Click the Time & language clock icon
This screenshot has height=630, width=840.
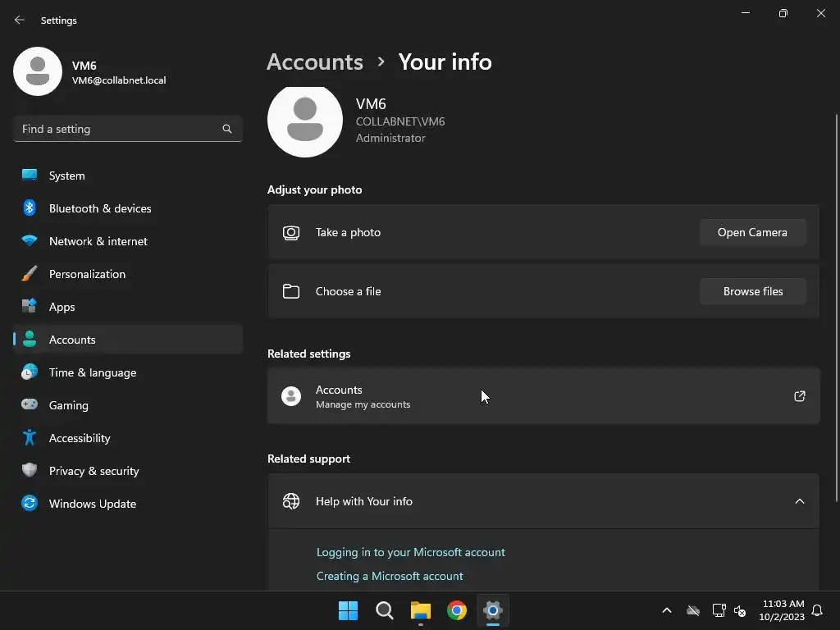(x=30, y=372)
